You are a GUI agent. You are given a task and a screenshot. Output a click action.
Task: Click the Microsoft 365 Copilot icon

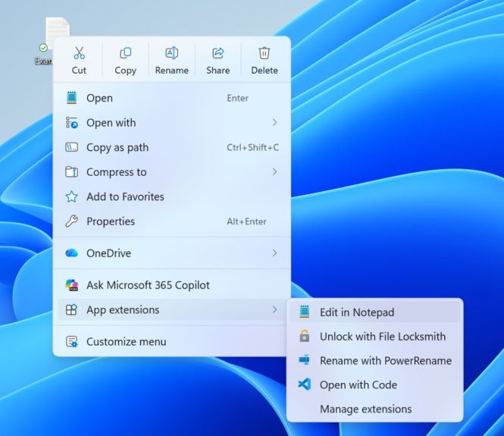point(72,285)
